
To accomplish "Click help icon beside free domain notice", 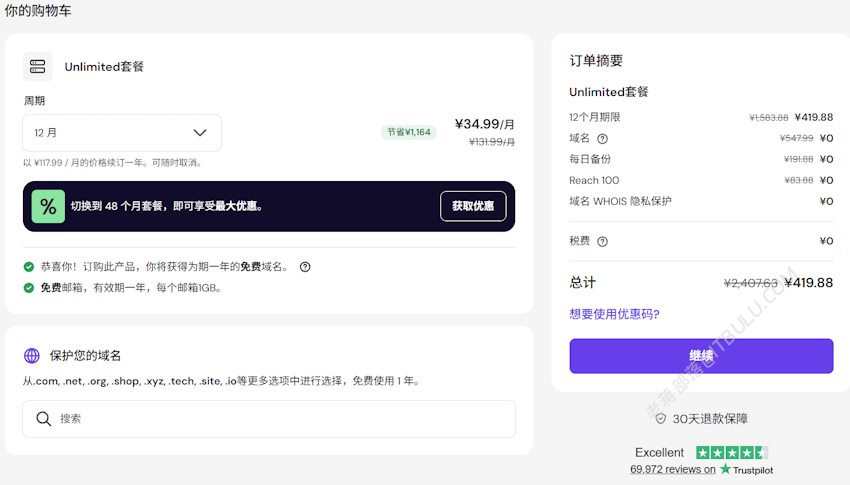I will point(305,267).
